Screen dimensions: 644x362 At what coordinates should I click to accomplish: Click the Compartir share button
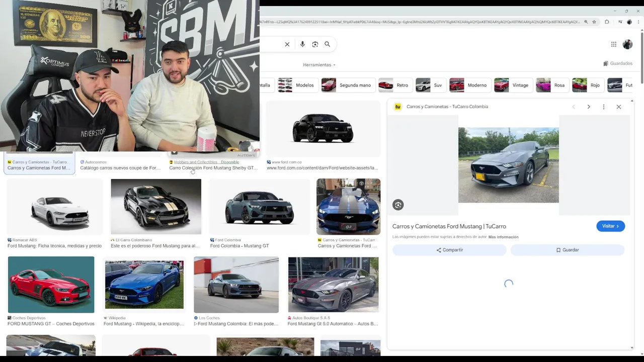(x=450, y=250)
